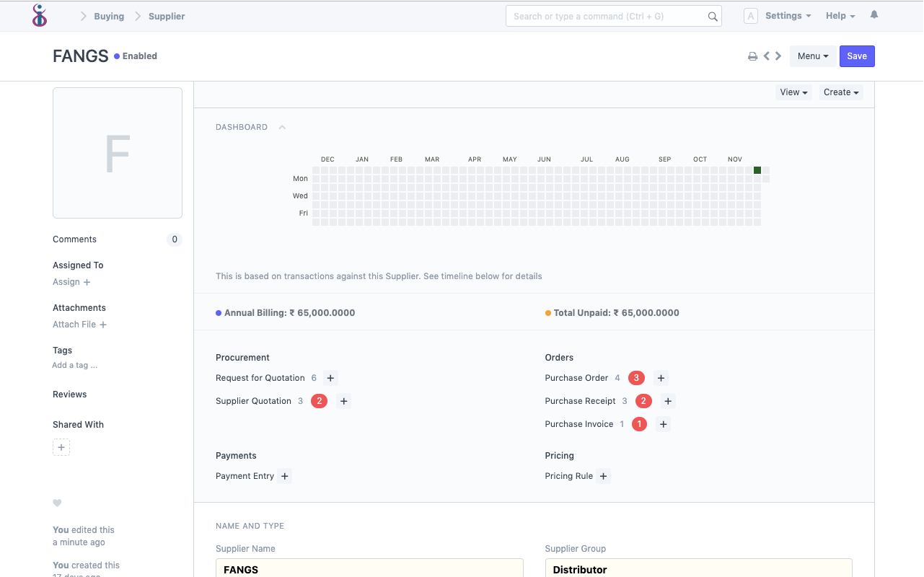This screenshot has width=924, height=577.
Task: Click the notification bell
Action: point(874,14)
